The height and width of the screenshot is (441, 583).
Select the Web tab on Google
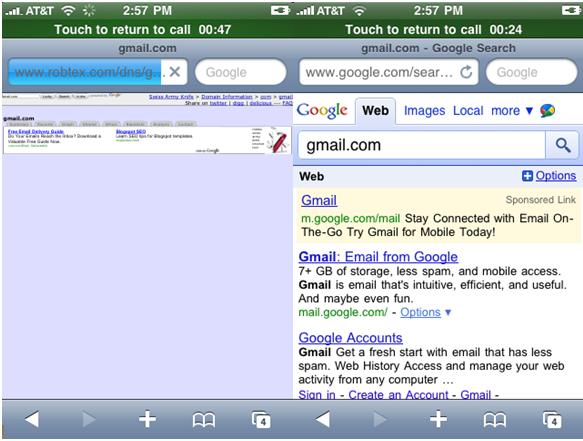[376, 110]
